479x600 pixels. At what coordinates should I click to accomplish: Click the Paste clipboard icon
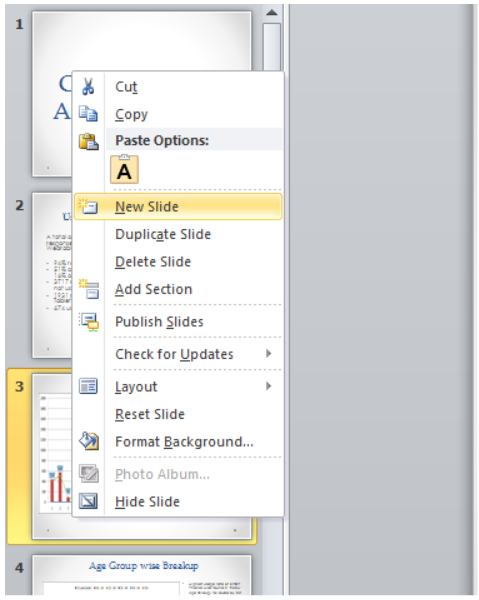(89, 141)
